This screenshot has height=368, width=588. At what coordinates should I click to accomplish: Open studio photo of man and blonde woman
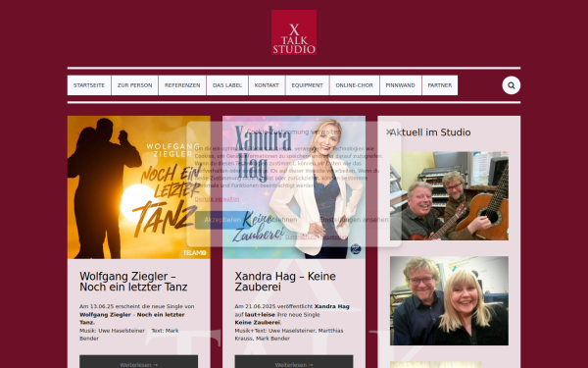(449, 301)
